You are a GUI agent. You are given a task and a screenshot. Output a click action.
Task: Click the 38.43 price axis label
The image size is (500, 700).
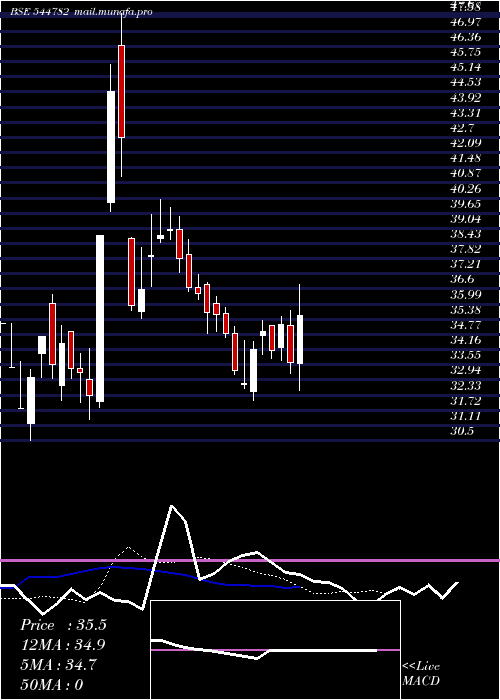pyautogui.click(x=465, y=234)
